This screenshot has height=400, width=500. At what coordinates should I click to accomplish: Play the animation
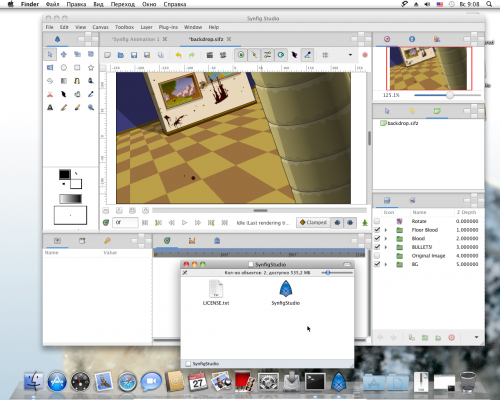(x=184, y=223)
